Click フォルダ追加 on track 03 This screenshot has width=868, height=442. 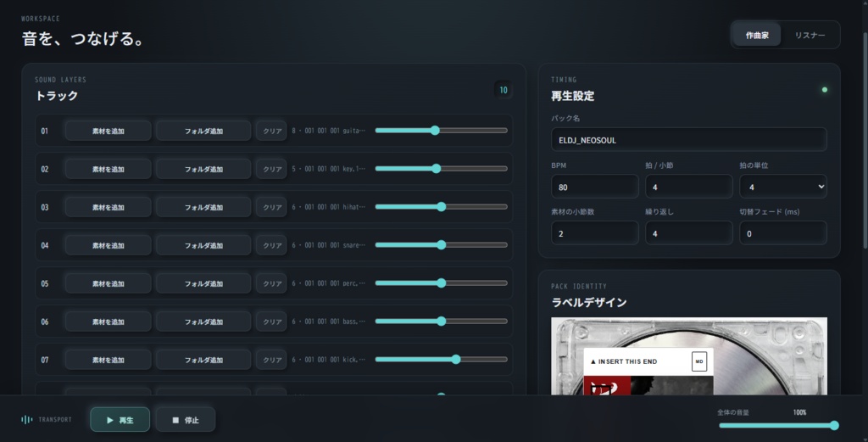(203, 207)
